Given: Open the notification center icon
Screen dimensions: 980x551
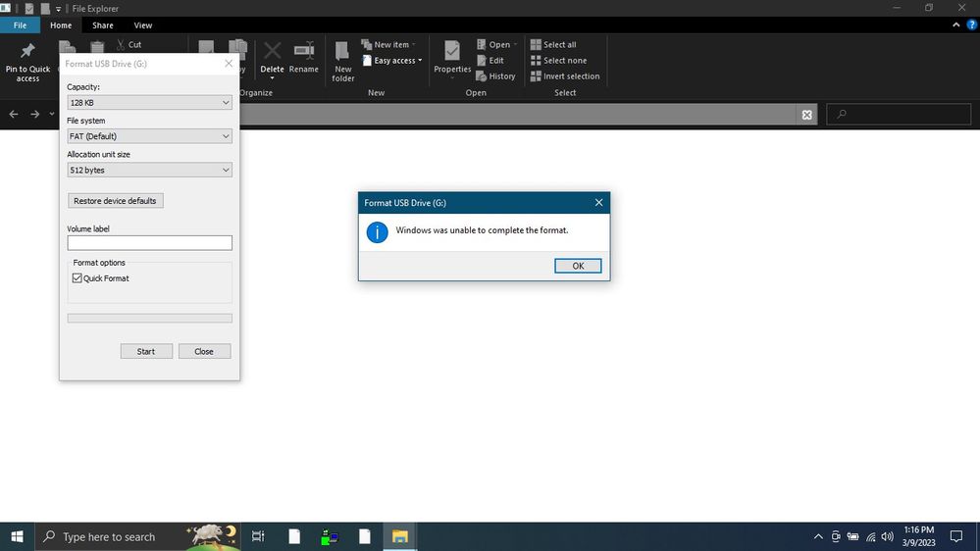Looking at the screenshot, I should tap(956, 536).
